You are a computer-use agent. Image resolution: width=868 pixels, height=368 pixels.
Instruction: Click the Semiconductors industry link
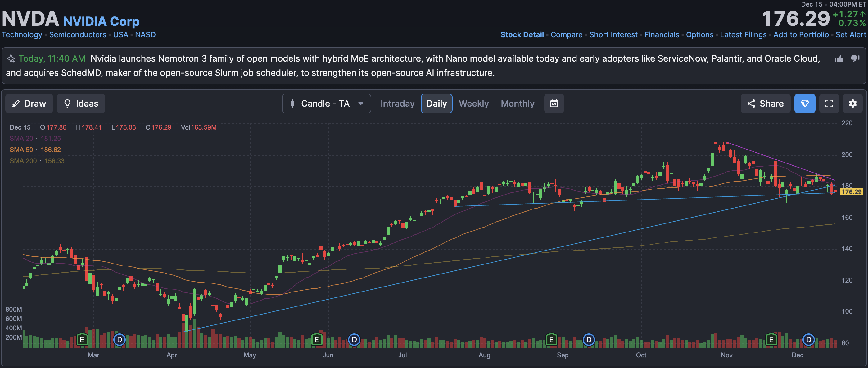point(78,35)
